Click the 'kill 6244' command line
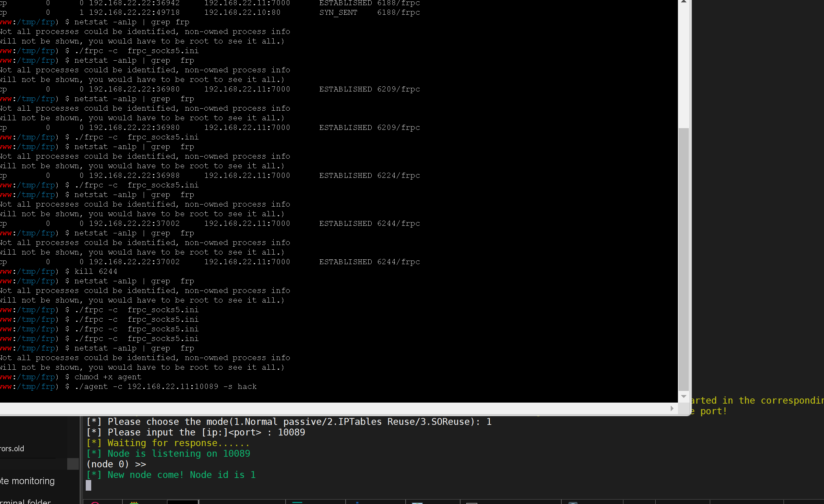Image resolution: width=824 pixels, height=504 pixels. click(x=96, y=271)
